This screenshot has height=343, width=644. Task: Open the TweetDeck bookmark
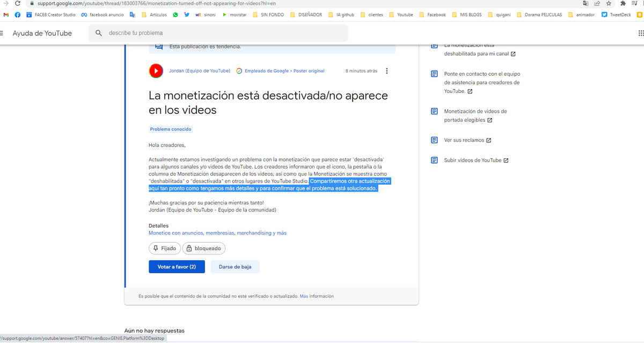pyautogui.click(x=617, y=14)
